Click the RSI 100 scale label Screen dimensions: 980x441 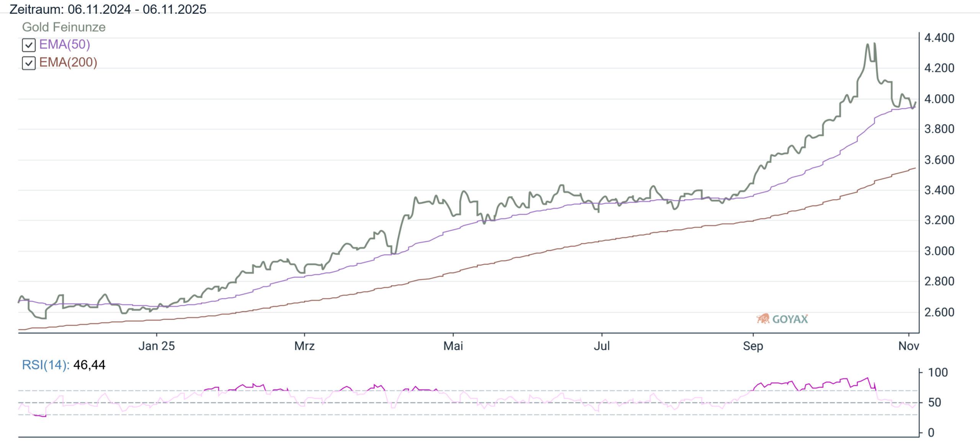pyautogui.click(x=938, y=372)
